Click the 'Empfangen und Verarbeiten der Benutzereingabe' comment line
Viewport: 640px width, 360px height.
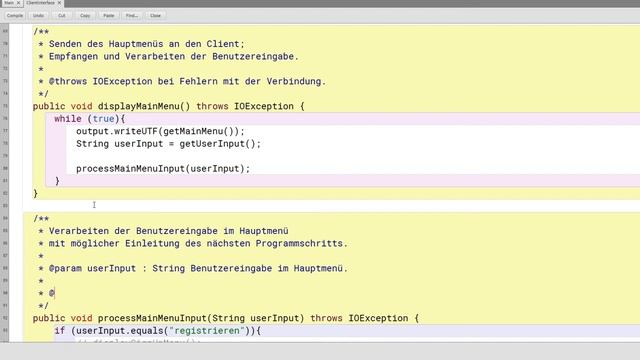(173, 57)
